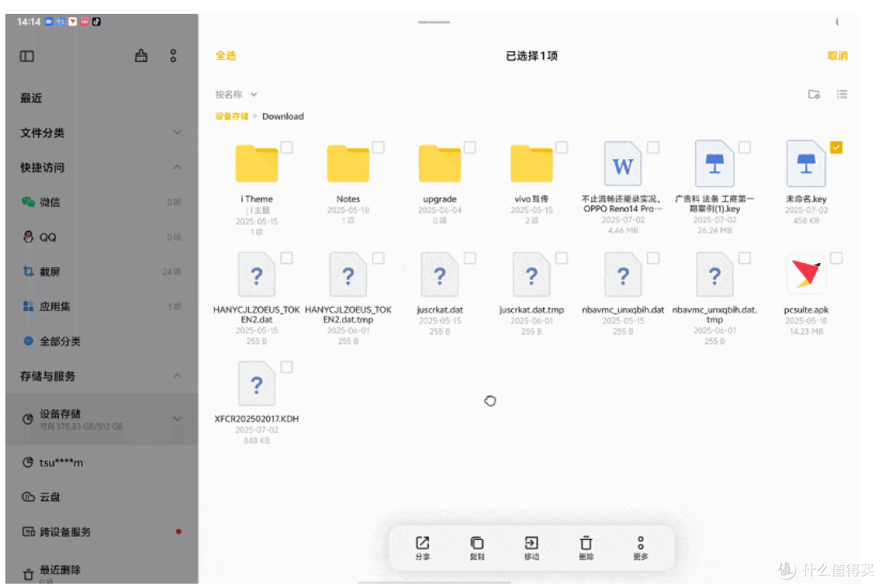Check the 广告科 法条 key file checkbox
The height and width of the screenshot is (588, 882).
(x=745, y=148)
